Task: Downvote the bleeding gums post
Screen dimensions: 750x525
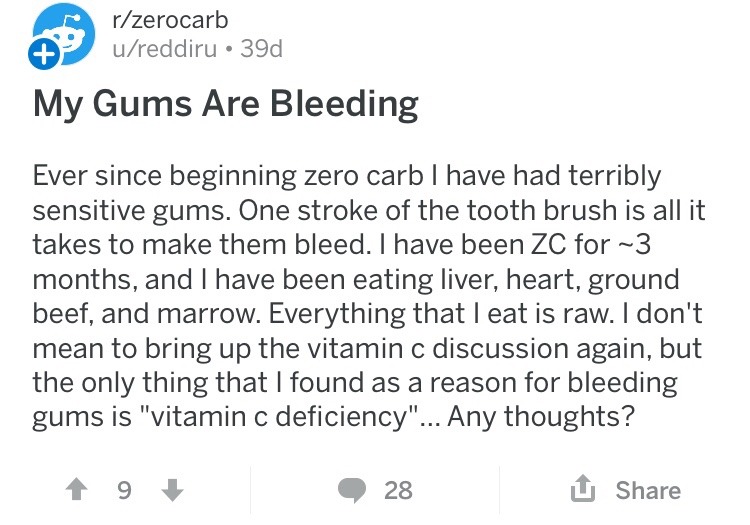Action: pos(172,490)
